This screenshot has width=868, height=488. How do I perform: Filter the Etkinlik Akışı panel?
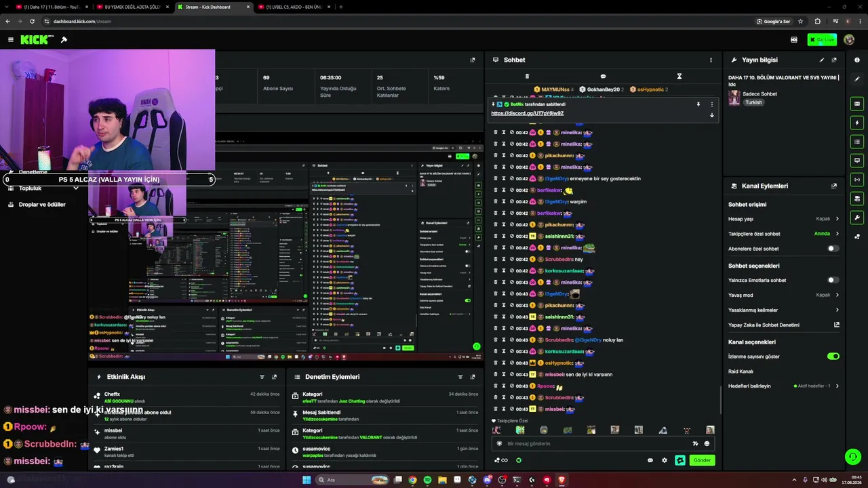pyautogui.click(x=262, y=377)
